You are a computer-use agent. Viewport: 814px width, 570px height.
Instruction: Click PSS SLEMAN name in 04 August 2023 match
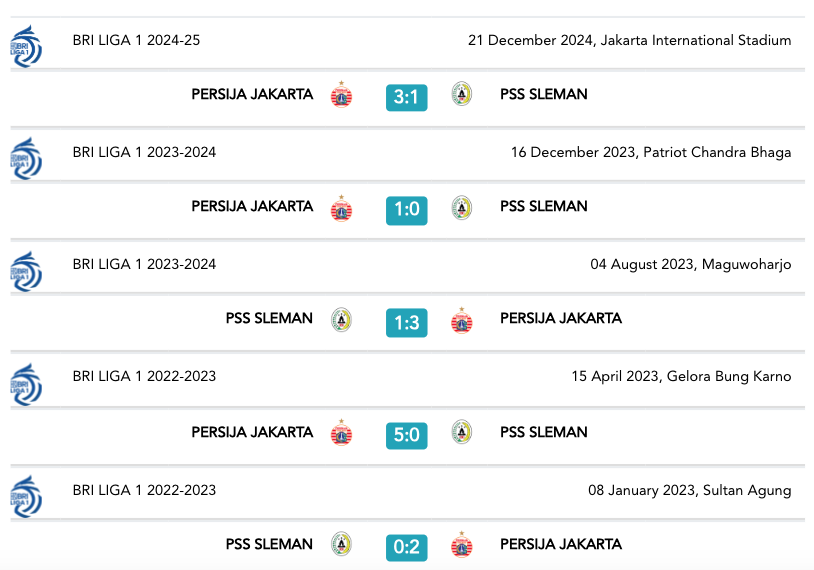(269, 318)
